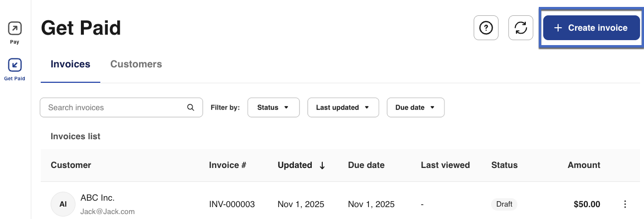Switch to the Customers tab
Screen dimensions: 644x219
(x=136, y=64)
